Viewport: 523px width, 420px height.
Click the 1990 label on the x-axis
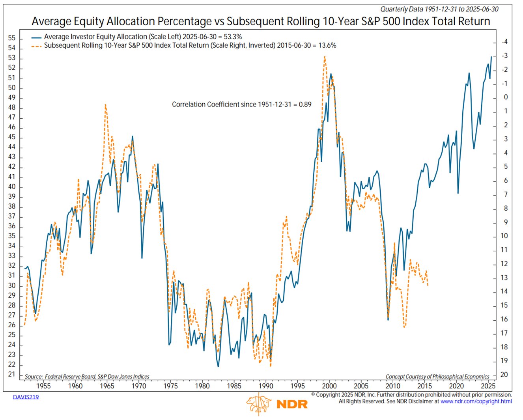(266, 386)
